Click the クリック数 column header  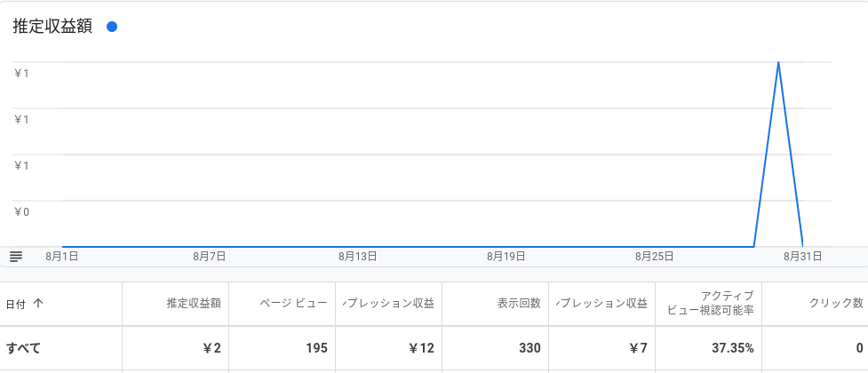pyautogui.click(x=836, y=303)
